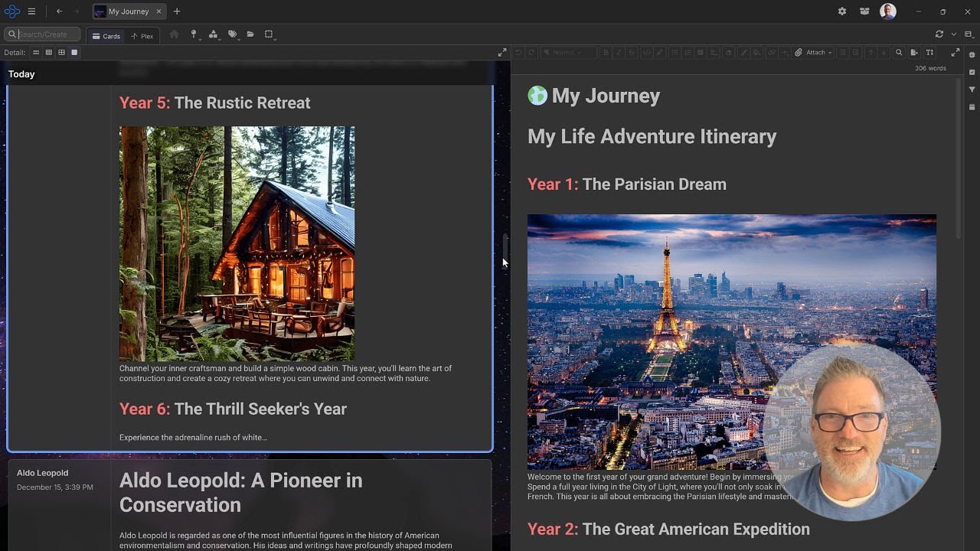Open the selection box dropdown
Screen dimensions: 980x551
(x=269, y=34)
